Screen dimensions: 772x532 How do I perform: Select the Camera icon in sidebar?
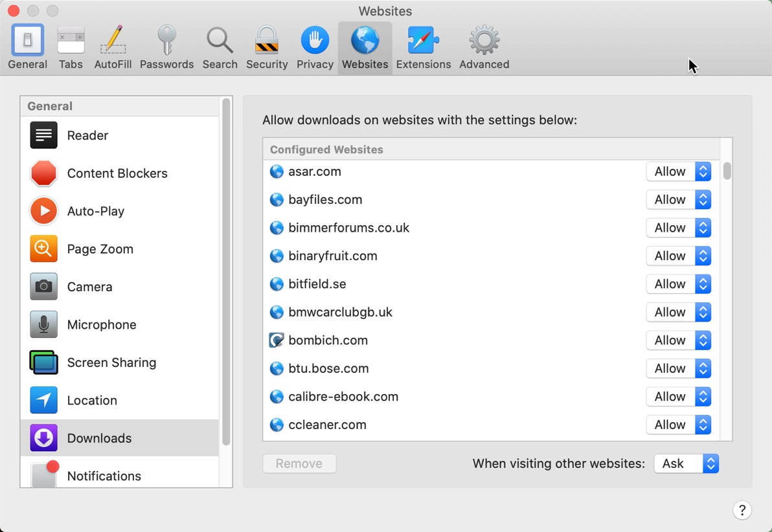coord(44,287)
